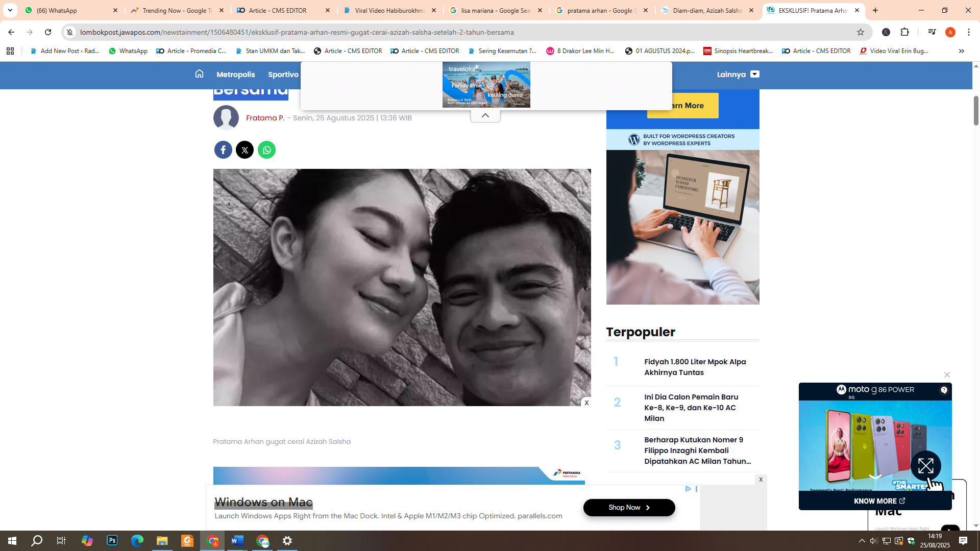
Task: Collapse the traveloka top banner ad
Action: click(485, 115)
